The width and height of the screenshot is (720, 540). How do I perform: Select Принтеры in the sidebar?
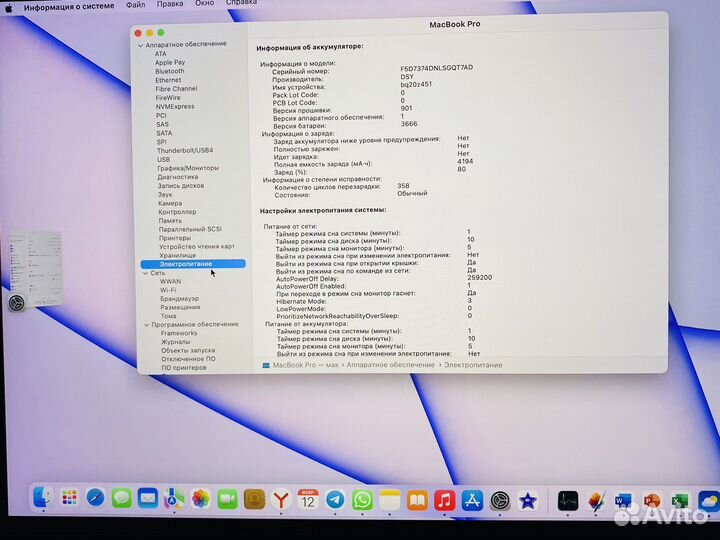click(x=174, y=238)
